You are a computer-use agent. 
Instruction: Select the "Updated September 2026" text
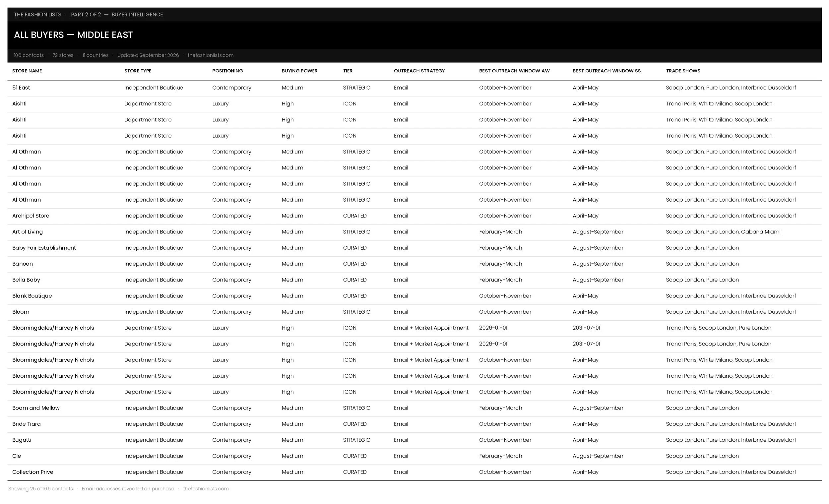coord(148,55)
